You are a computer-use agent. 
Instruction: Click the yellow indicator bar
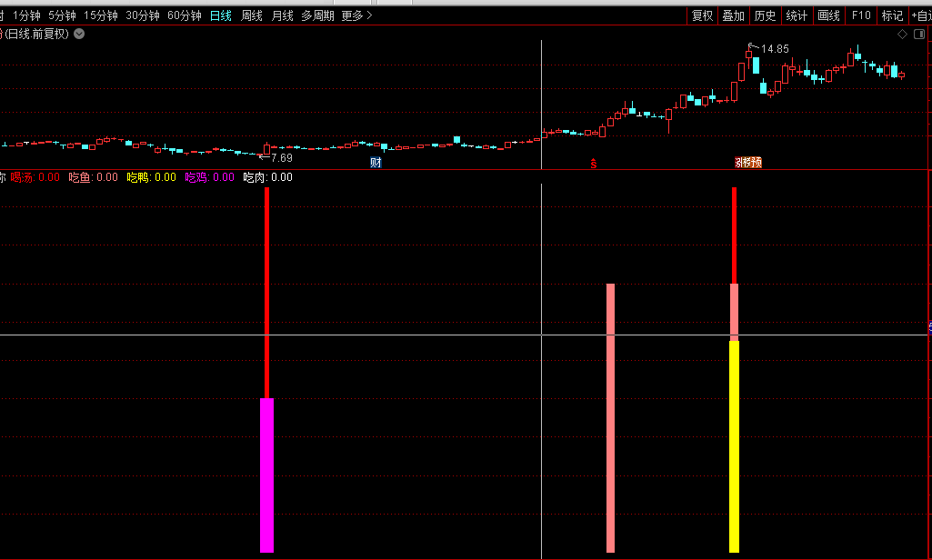pyautogui.click(x=734, y=445)
